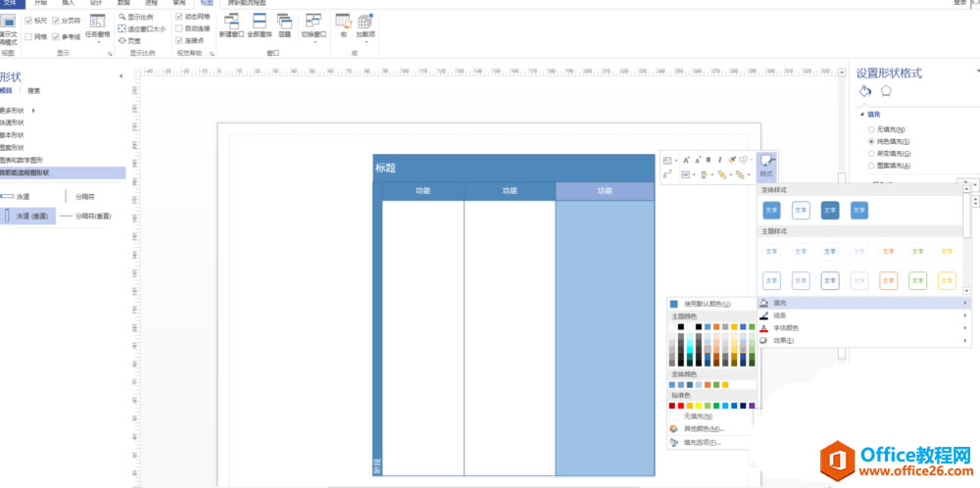The width and height of the screenshot is (980, 488).
Task: Enable the 网格 (Grid) checkbox
Action: pos(28,37)
